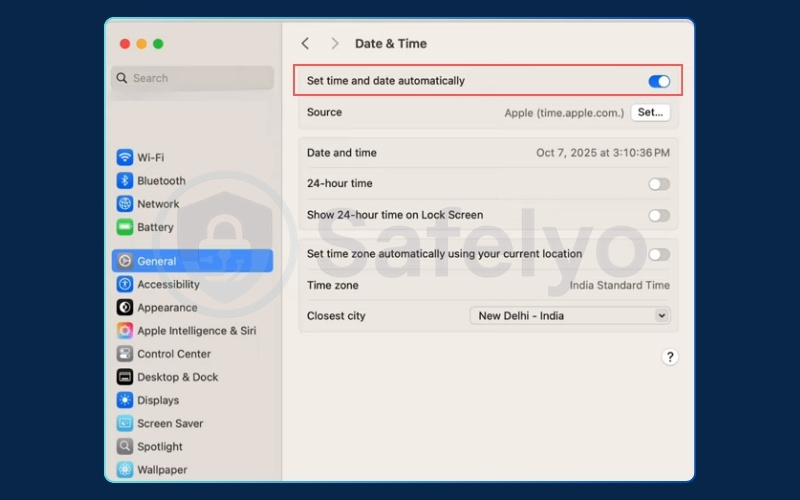Go to Battery settings label

click(155, 227)
